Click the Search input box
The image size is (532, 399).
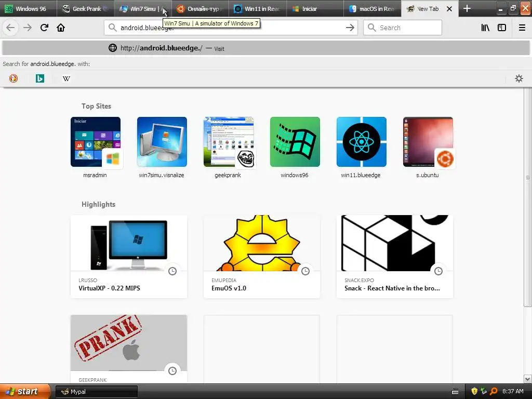403,28
